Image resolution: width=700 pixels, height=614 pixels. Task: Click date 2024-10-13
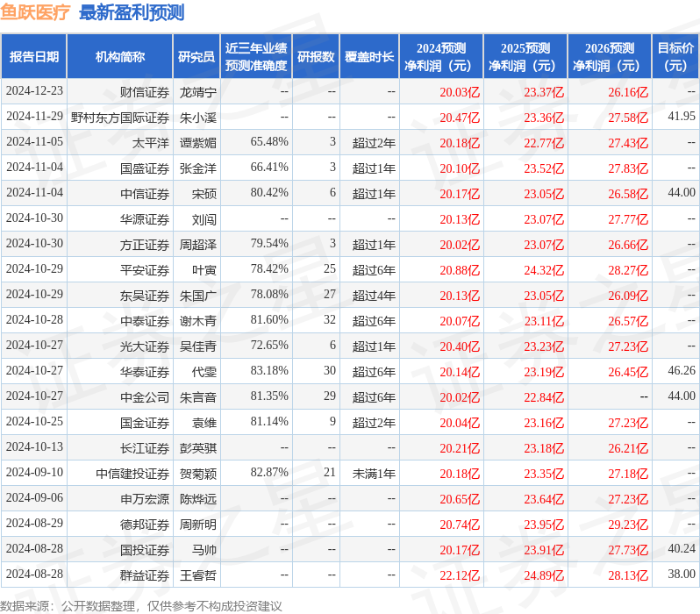coord(34,447)
